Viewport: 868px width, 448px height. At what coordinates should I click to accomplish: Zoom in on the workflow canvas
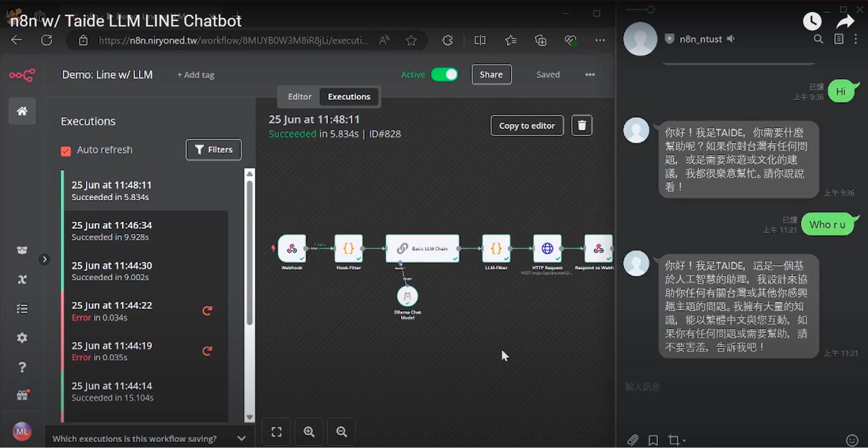309,432
